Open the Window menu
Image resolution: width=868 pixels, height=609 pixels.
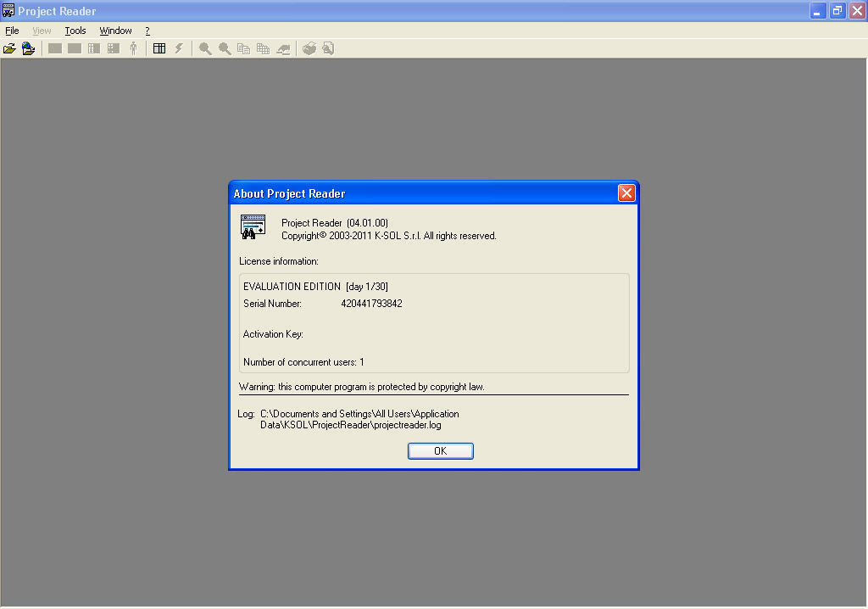pyautogui.click(x=115, y=30)
